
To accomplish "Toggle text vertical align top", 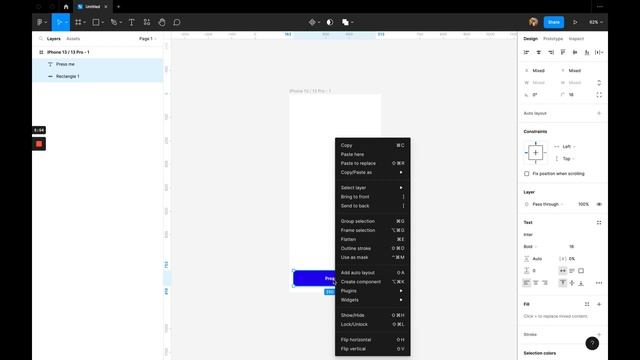I will click(563, 283).
